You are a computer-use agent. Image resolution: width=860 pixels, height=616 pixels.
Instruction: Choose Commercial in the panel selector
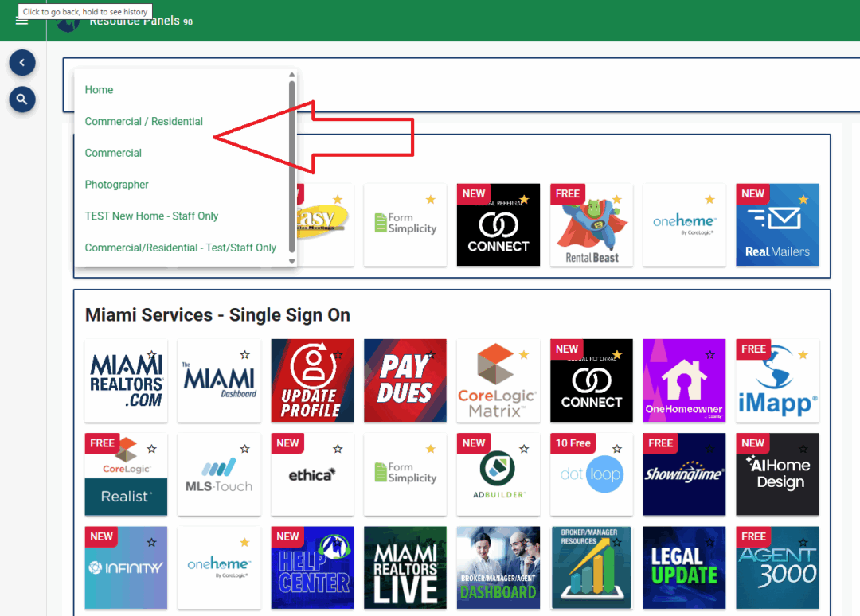pos(113,153)
